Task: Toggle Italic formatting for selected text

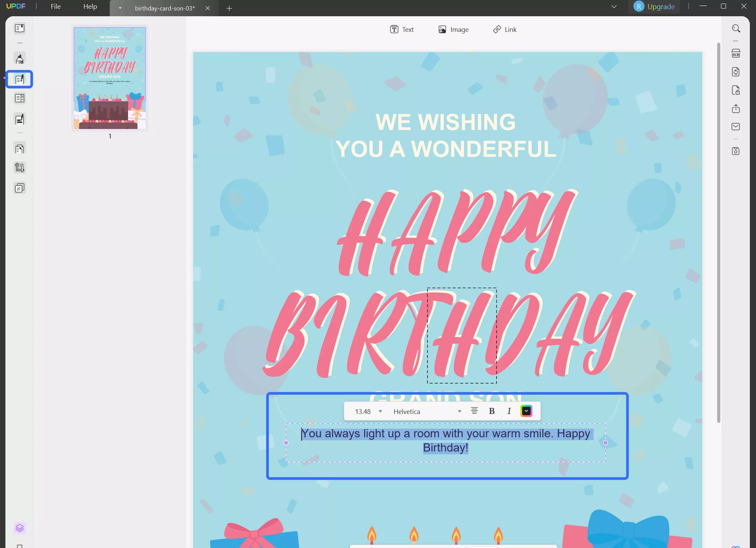Action: pyautogui.click(x=509, y=411)
